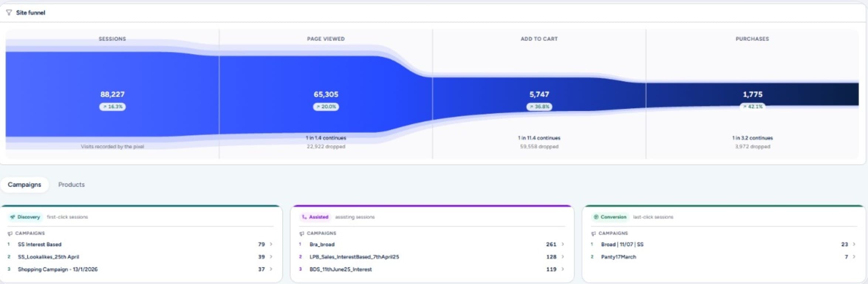868x284 pixels.
Task: Switch to the Products tab
Action: click(71, 184)
